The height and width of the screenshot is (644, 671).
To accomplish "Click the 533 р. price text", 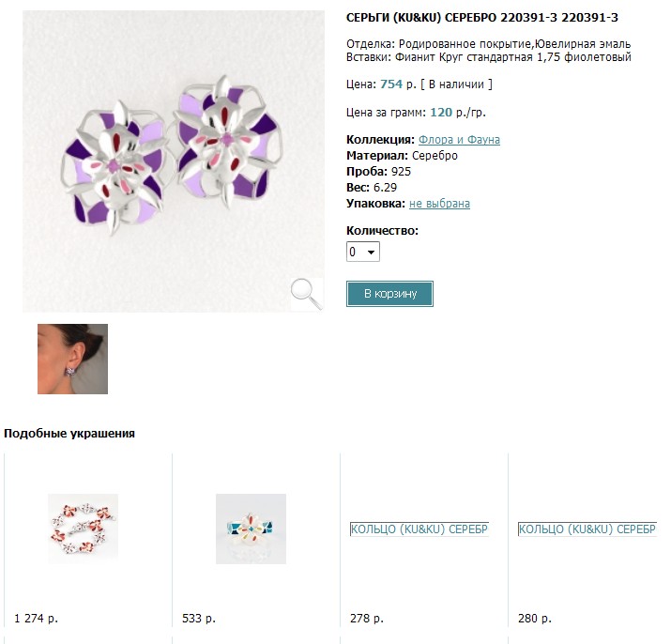I will [x=199, y=619].
